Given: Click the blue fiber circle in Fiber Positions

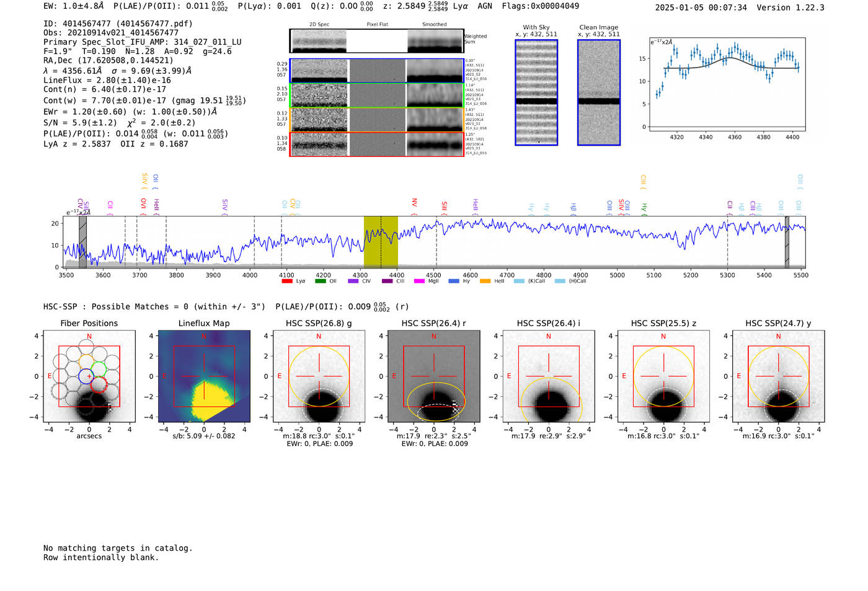Looking at the screenshot, I should pos(87,376).
